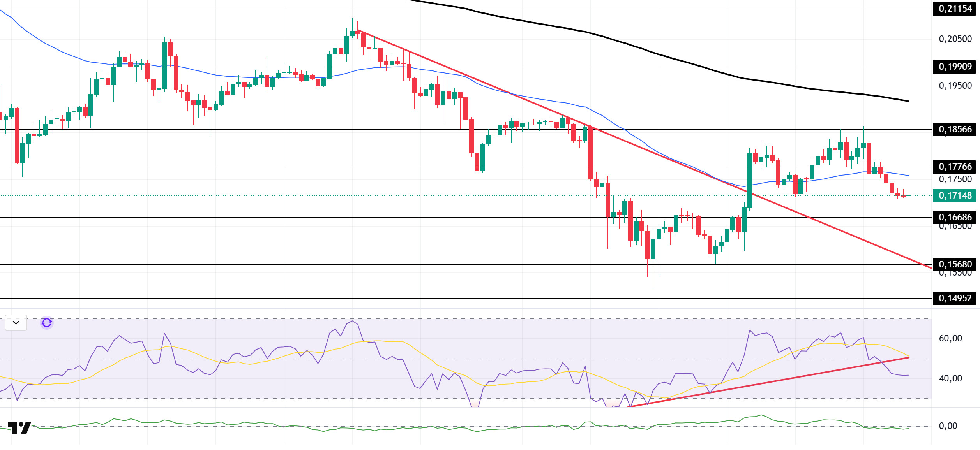The image size is (980, 450).
Task: Click the purple circular sync arrows icon
Action: [47, 323]
